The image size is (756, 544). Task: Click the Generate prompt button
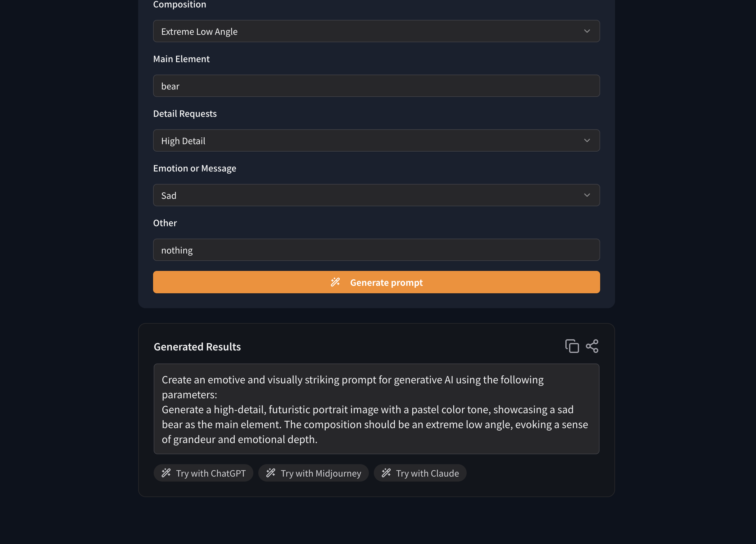(x=376, y=282)
